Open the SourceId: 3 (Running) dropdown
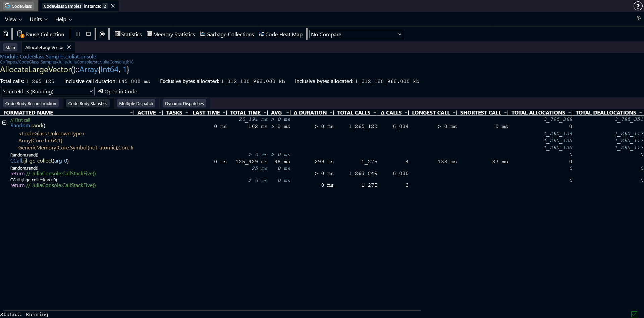Image resolution: width=644 pixels, height=318 pixels. (47, 91)
